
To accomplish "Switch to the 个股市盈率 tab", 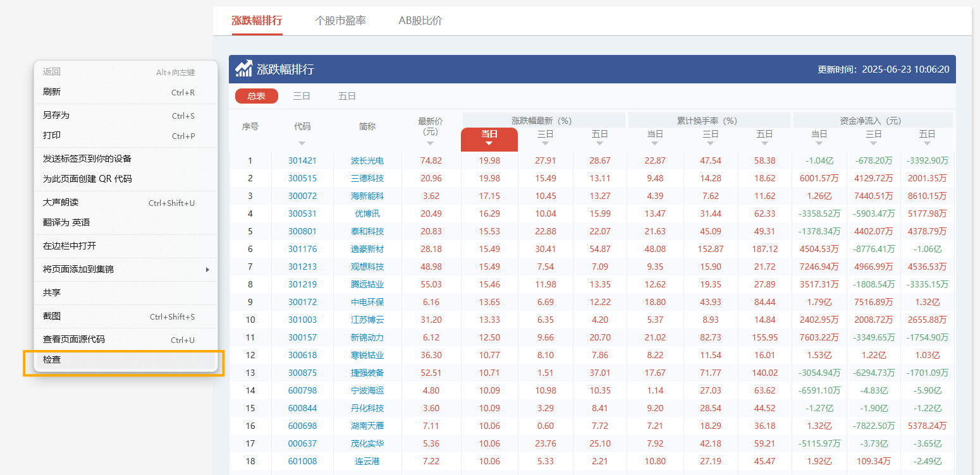I will coord(341,20).
